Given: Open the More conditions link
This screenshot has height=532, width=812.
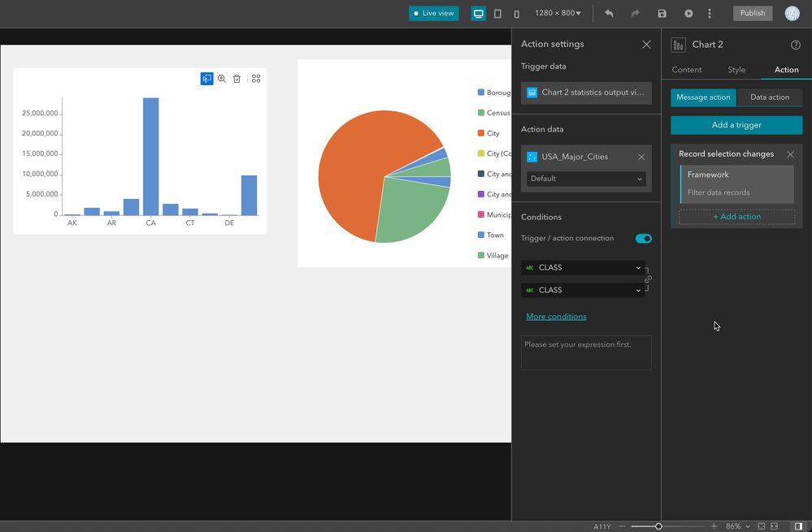Looking at the screenshot, I should [556, 317].
